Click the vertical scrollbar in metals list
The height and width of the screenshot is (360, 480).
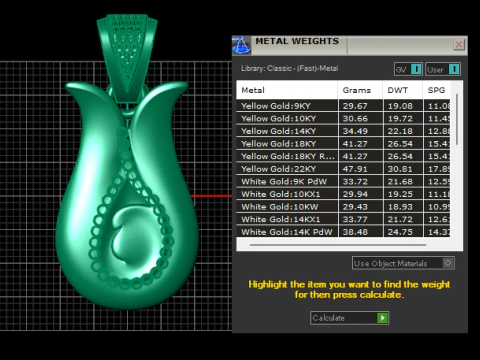457,120
